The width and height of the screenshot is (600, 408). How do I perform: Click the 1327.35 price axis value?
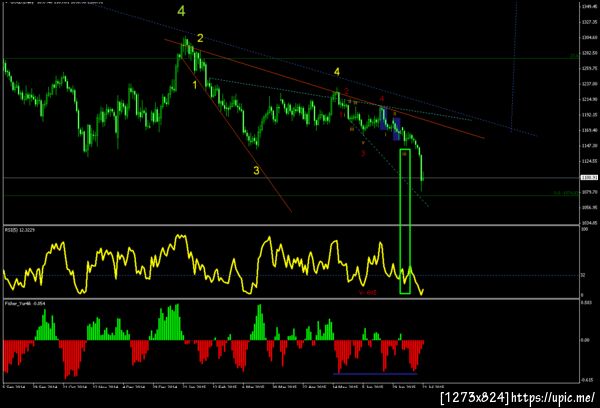pyautogui.click(x=589, y=22)
